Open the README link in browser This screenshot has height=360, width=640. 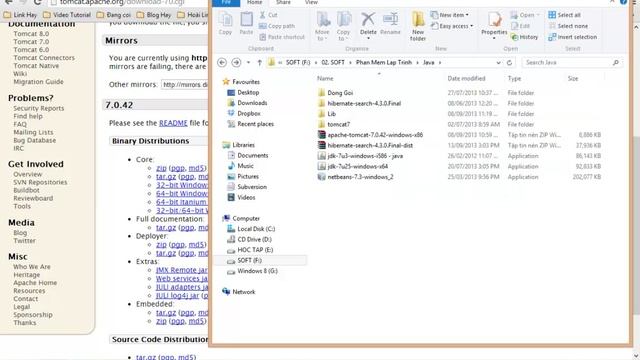[173, 123]
